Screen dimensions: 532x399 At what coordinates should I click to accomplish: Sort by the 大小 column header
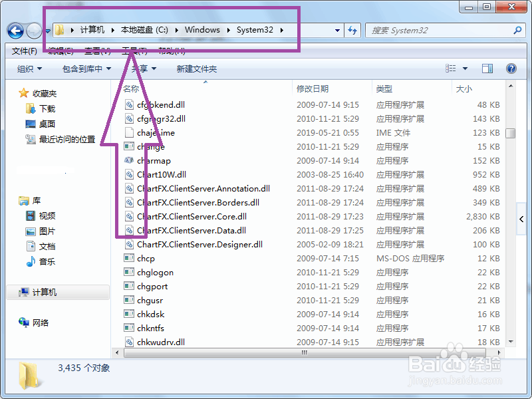[x=464, y=89]
